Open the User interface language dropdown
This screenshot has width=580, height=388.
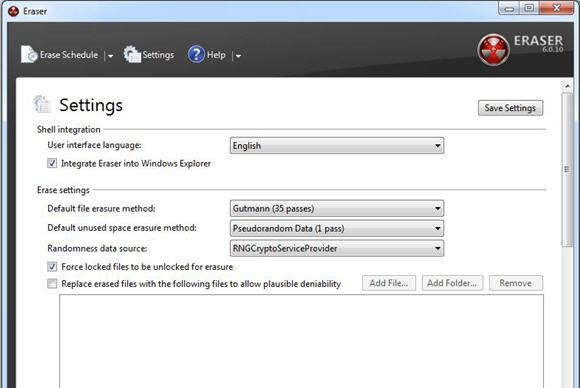pos(337,146)
